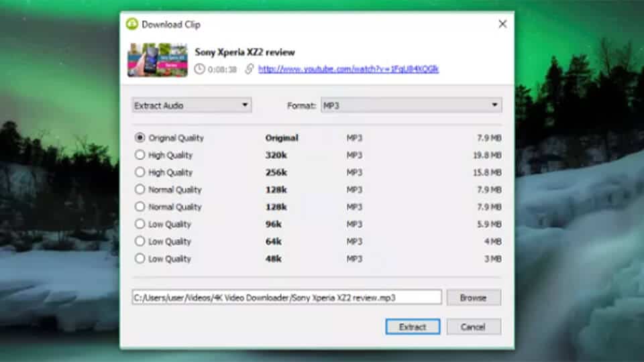Cancel the download dialog
Screen dimensions: 644x362
pyautogui.click(x=474, y=326)
